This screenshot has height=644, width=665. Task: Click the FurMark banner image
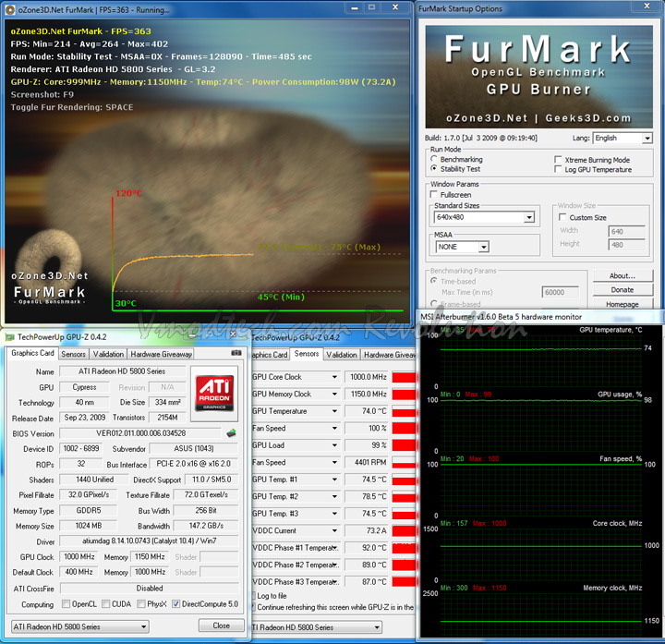point(538,77)
